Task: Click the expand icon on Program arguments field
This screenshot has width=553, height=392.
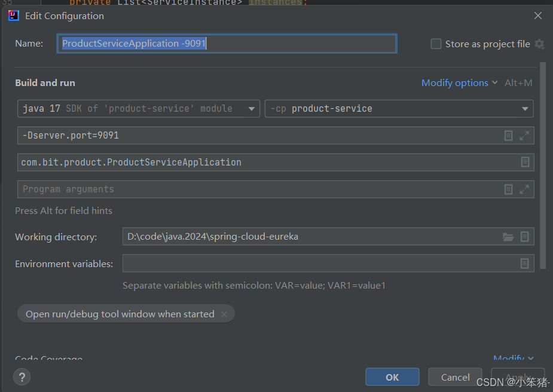Action: (524, 189)
